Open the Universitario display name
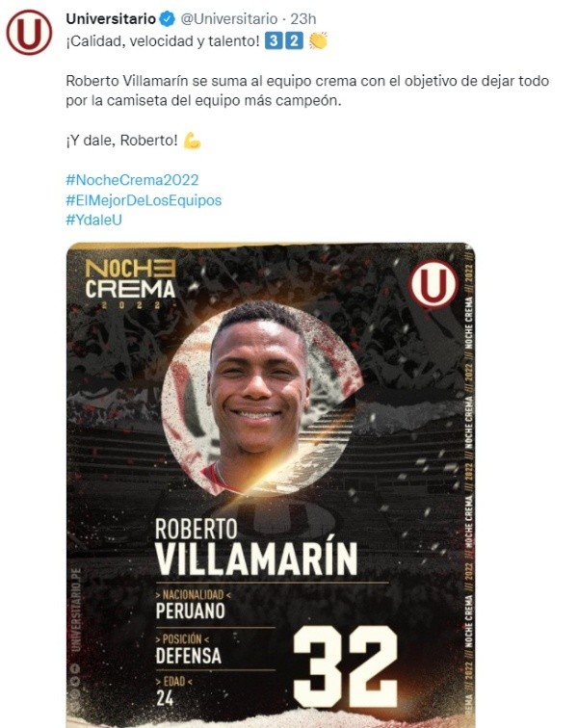Viewport: 578px width, 728px height. 111,19
